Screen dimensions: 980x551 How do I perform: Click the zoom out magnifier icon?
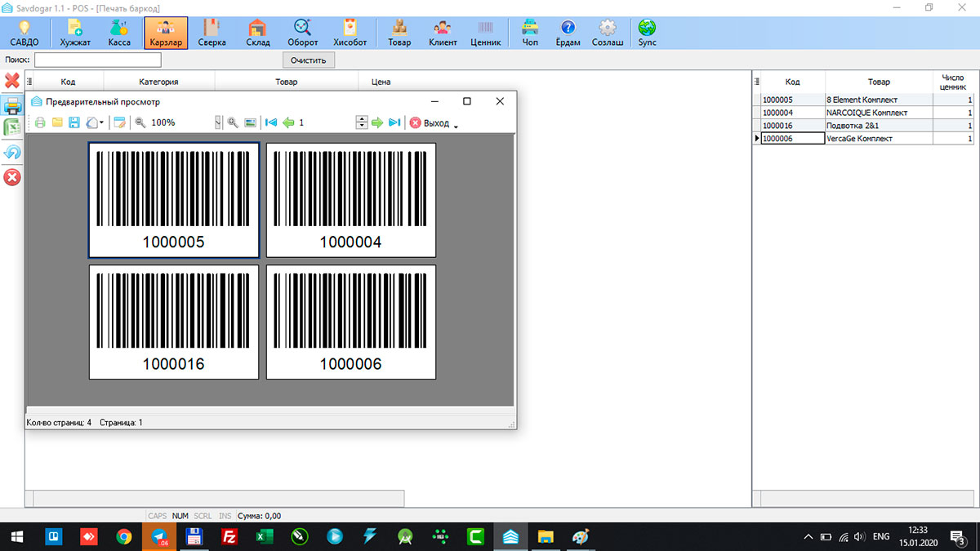(x=140, y=122)
